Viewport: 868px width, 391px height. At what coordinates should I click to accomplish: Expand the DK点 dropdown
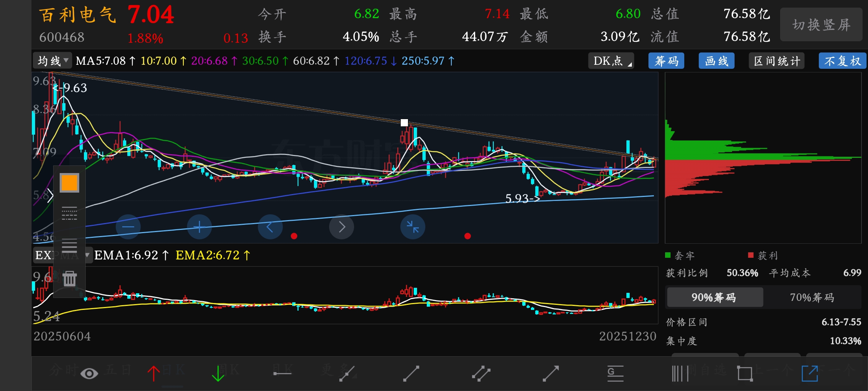click(611, 61)
